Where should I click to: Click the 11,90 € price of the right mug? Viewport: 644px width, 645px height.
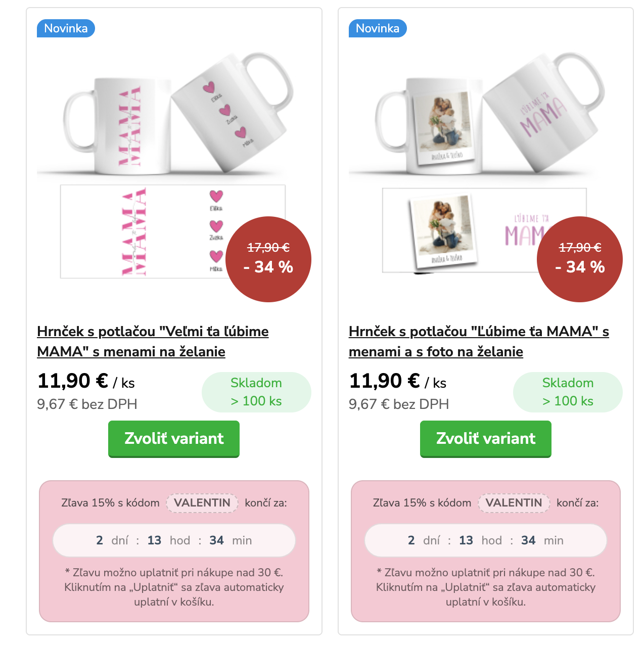coord(385,381)
